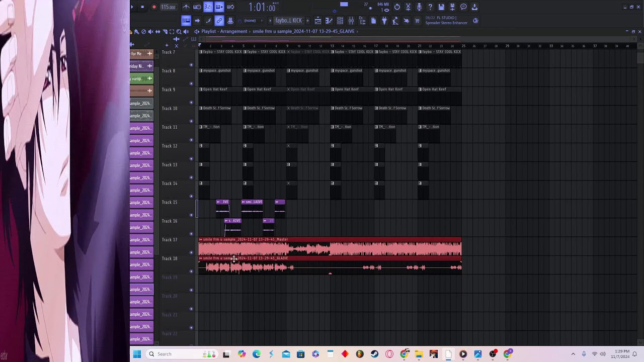This screenshot has width=644, height=362.
Task: Expand the Playlist - Arrangement menu arrow
Action: [x=197, y=31]
